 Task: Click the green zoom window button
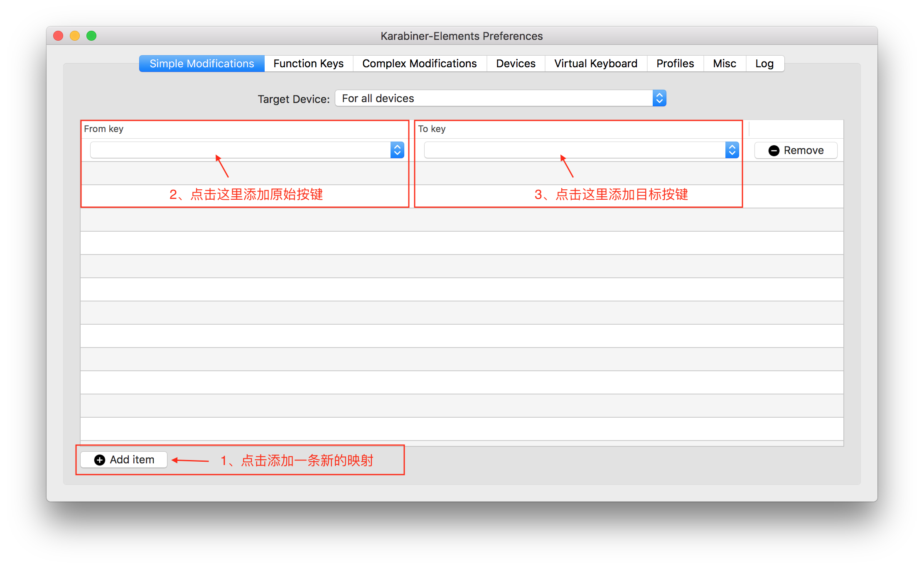coord(91,36)
